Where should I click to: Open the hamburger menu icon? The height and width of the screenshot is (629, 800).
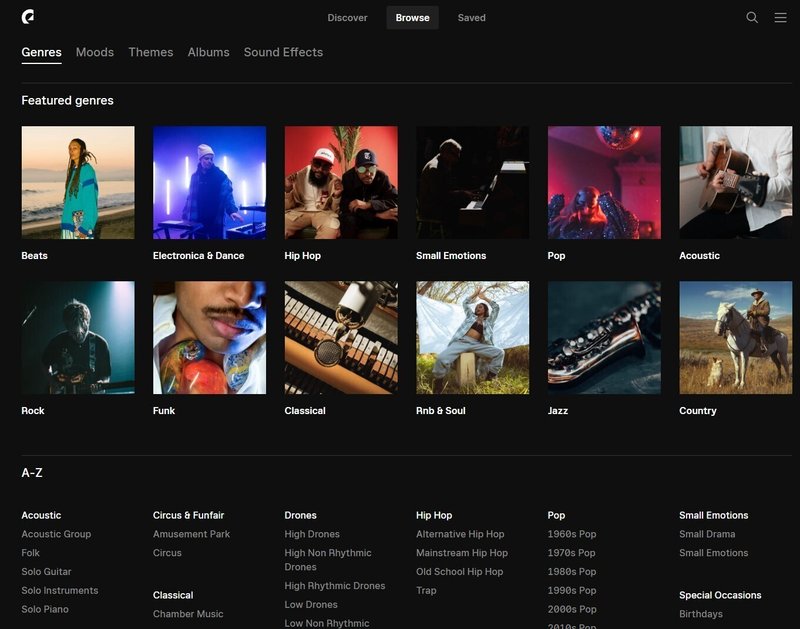point(780,17)
